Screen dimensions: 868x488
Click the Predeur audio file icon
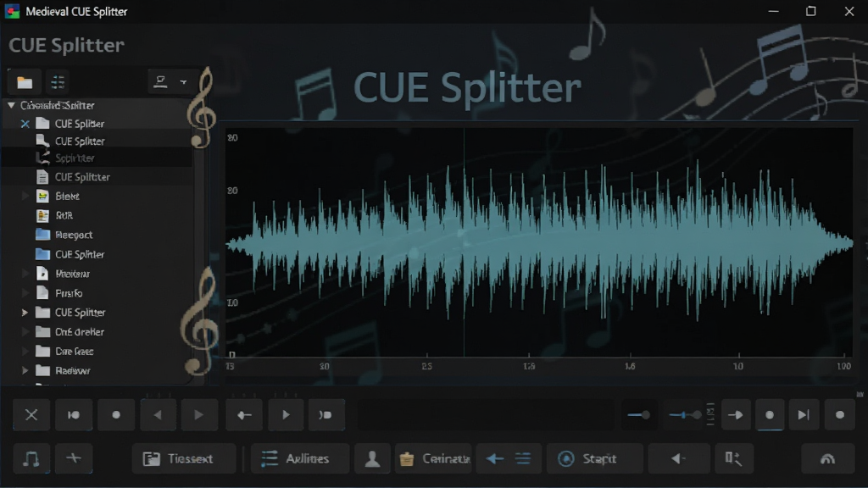(42, 274)
